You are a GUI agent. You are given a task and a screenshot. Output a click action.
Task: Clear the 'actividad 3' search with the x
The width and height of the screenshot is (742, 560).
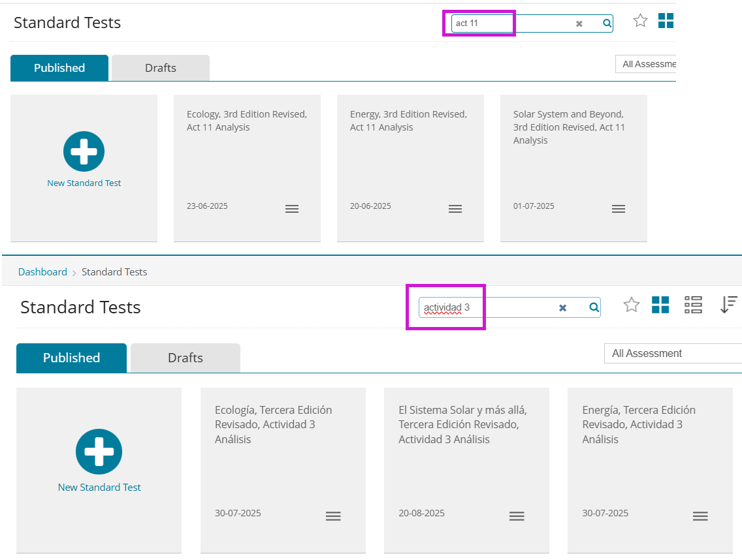(x=562, y=307)
